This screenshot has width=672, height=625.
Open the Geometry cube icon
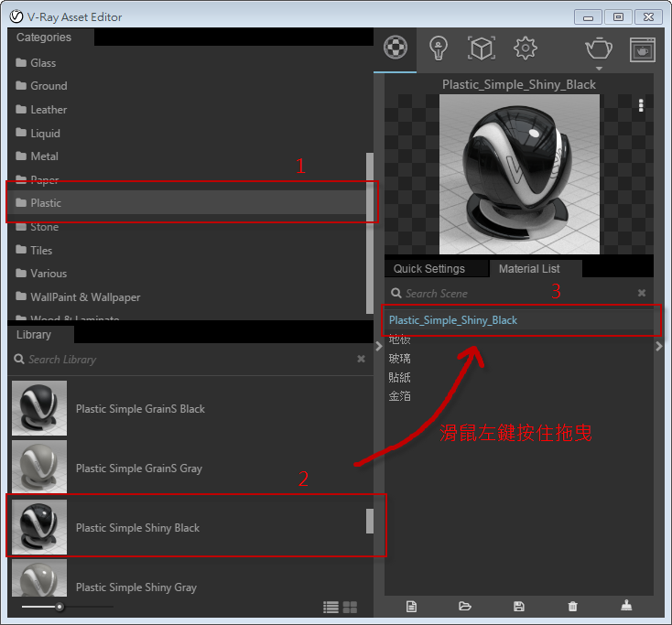482,48
